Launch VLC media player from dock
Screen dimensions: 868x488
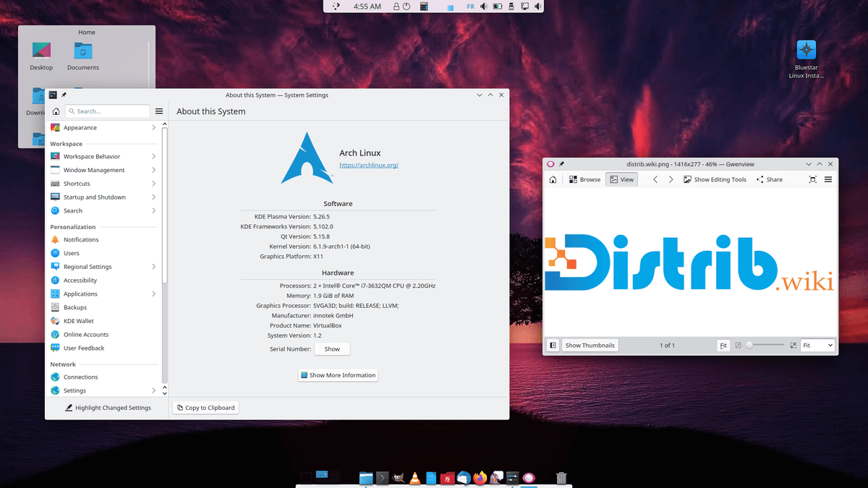[x=414, y=478]
